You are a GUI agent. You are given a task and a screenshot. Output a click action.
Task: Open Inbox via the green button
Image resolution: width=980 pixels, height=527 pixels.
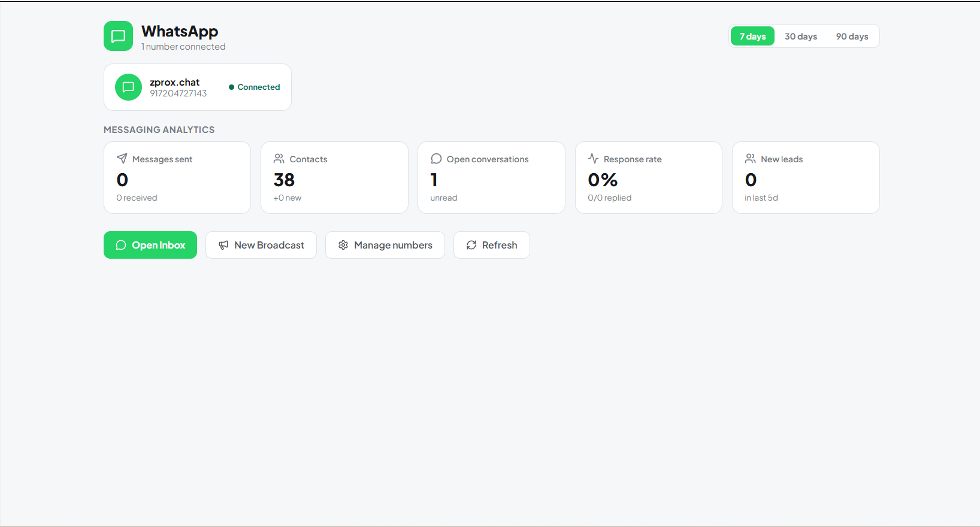coord(150,245)
